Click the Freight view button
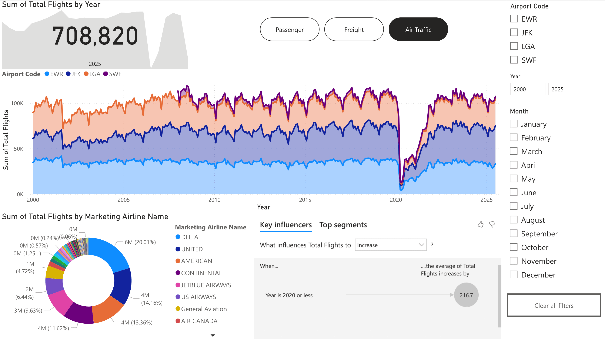 [x=354, y=29]
